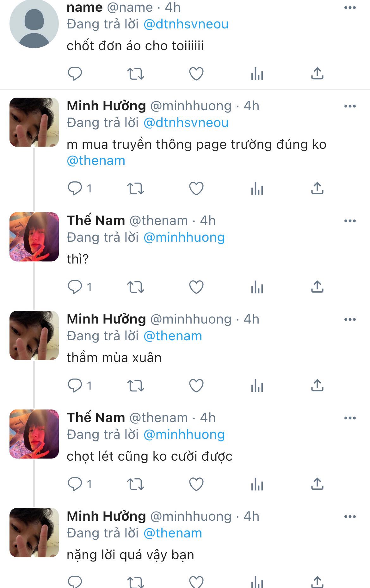Image resolution: width=370 pixels, height=588 pixels.
Task: Like the "thầm mùa xuân" tweet
Action: (196, 386)
